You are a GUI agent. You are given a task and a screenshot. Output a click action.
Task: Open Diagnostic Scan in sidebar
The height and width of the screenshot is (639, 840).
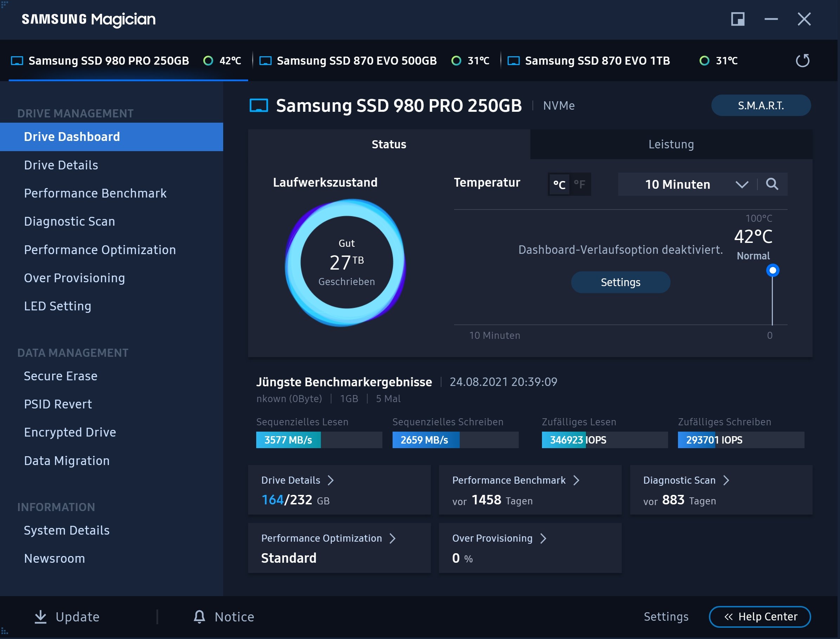(69, 221)
